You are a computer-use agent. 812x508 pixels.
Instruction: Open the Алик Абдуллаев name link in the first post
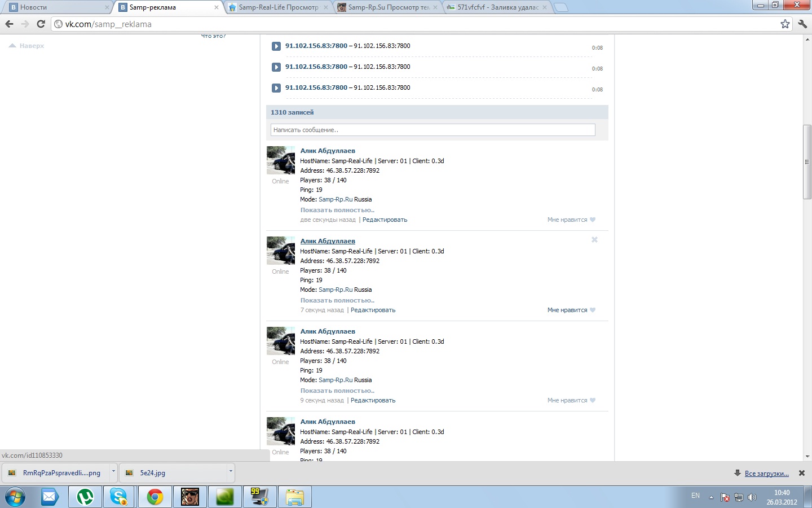pyautogui.click(x=328, y=151)
